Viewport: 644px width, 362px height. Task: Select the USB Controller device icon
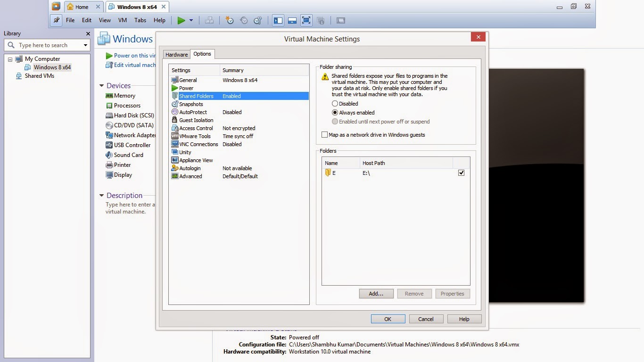[x=109, y=145]
